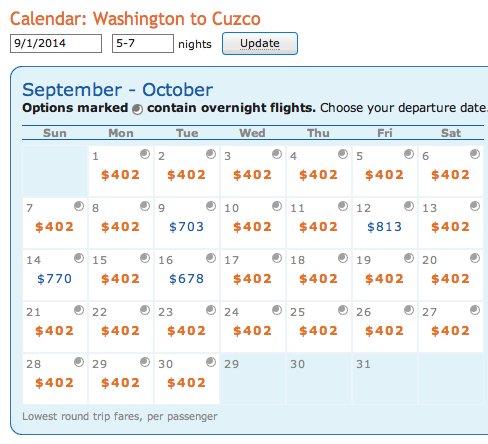Click the overnight icon on September 16
Image resolution: width=488 pixels, height=444 pixels.
click(x=211, y=258)
